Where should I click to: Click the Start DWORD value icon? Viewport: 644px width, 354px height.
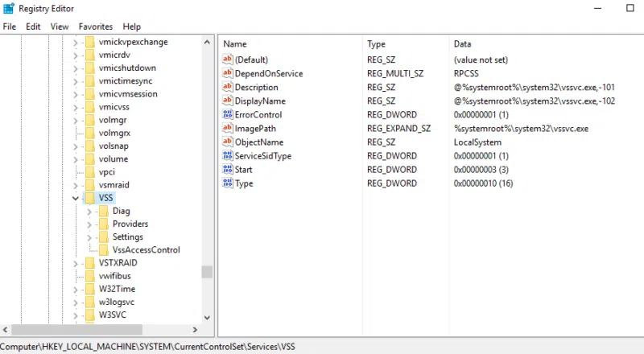pyautogui.click(x=228, y=169)
